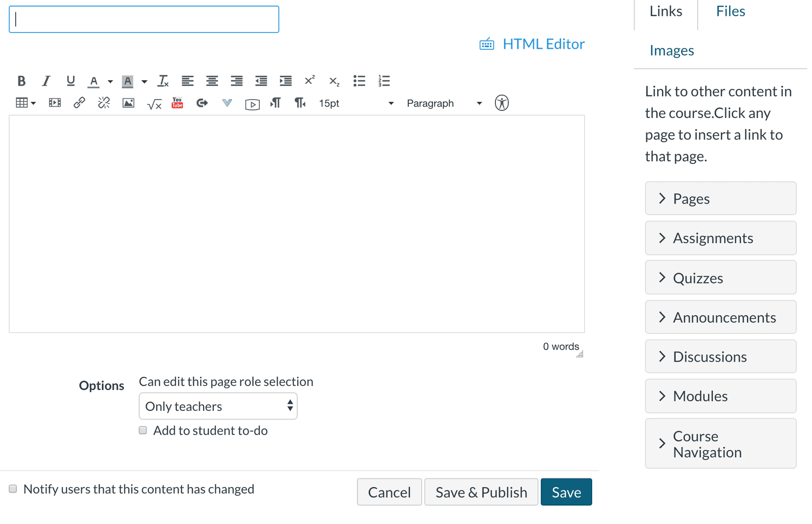Expand the Pages section

(721, 199)
